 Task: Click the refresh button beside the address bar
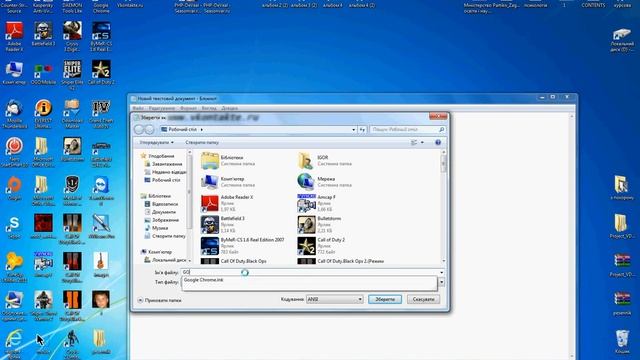[362, 129]
